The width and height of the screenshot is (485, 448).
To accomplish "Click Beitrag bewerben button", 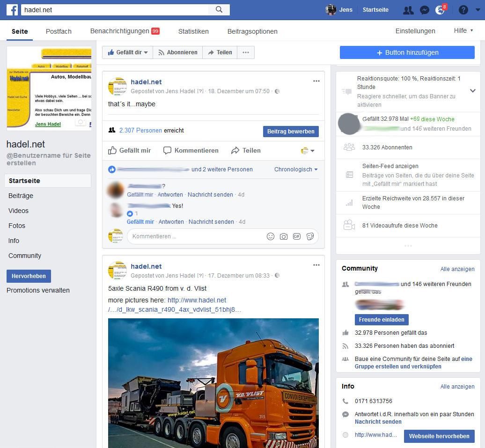I will [x=291, y=131].
